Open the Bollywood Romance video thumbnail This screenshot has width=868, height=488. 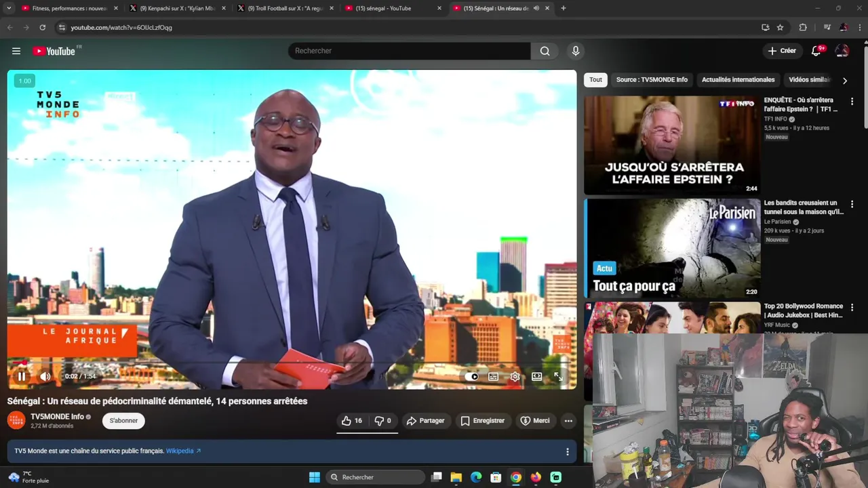point(672,317)
